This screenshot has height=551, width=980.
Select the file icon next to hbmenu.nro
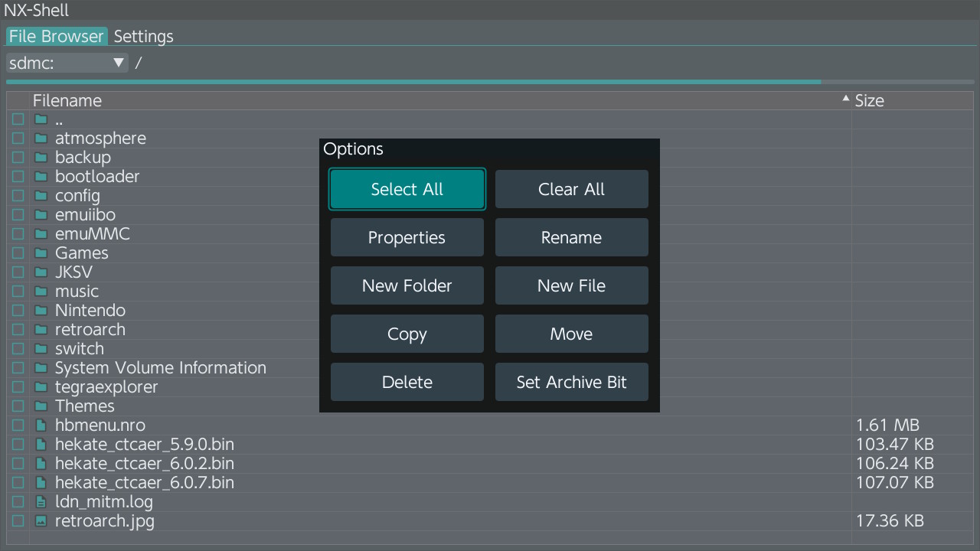pos(41,425)
